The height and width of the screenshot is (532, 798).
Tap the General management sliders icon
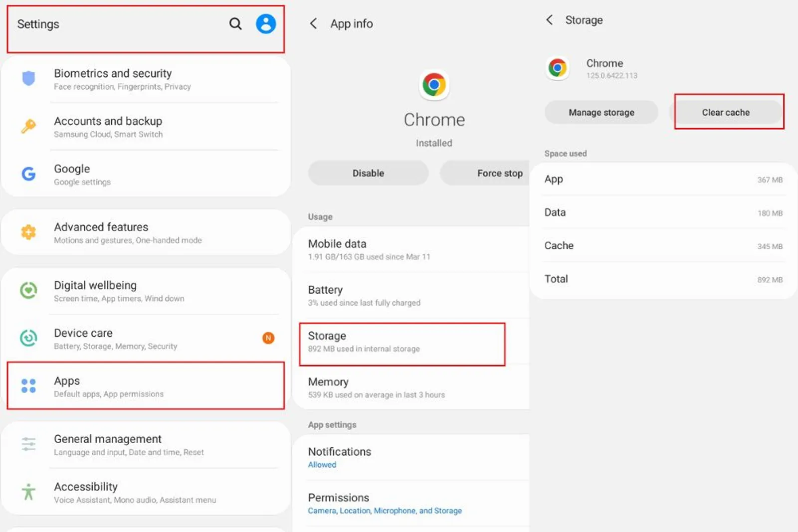[x=28, y=444]
